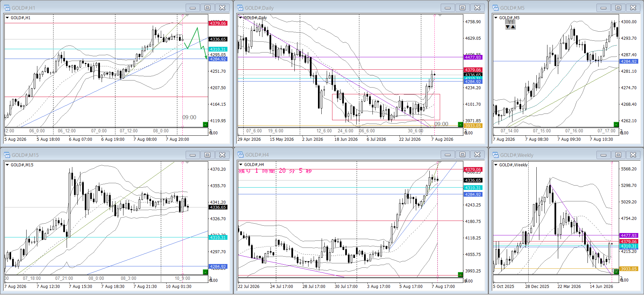Open the dropdown triangle beside GOLD#,M15 label

pos(7,165)
